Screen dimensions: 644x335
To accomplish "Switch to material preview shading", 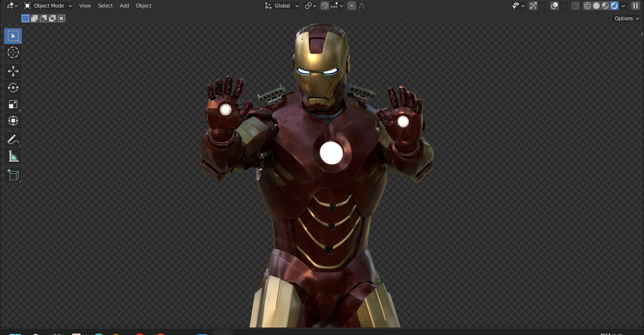I will click(606, 6).
